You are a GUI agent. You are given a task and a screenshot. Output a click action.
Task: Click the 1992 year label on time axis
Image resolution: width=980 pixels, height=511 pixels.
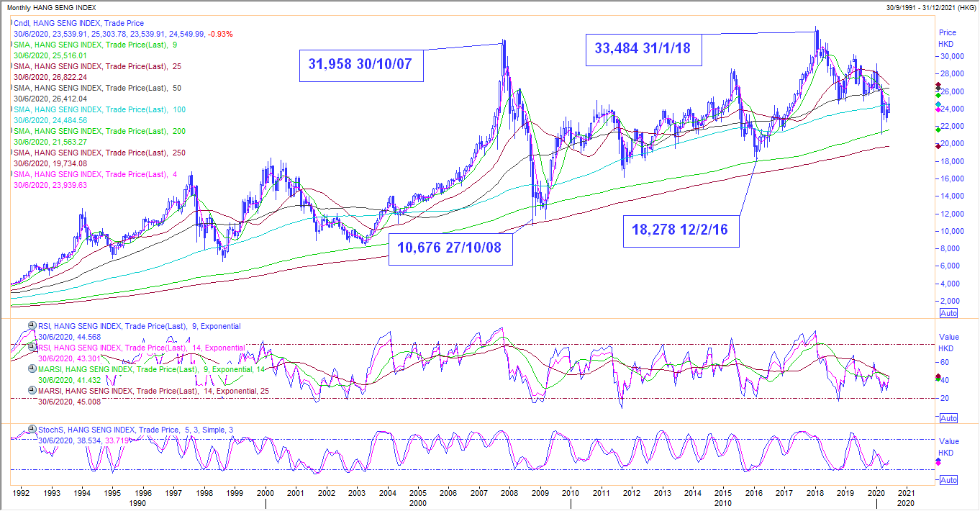21,493
